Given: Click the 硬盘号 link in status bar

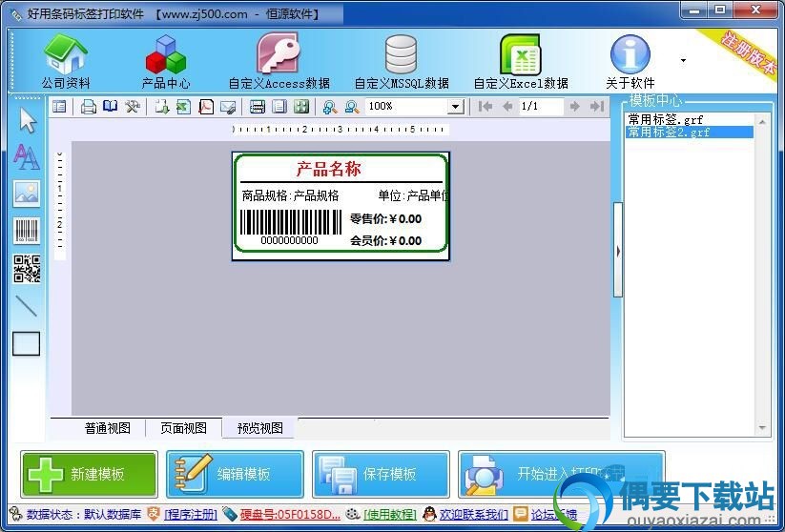Looking at the screenshot, I should 290,514.
